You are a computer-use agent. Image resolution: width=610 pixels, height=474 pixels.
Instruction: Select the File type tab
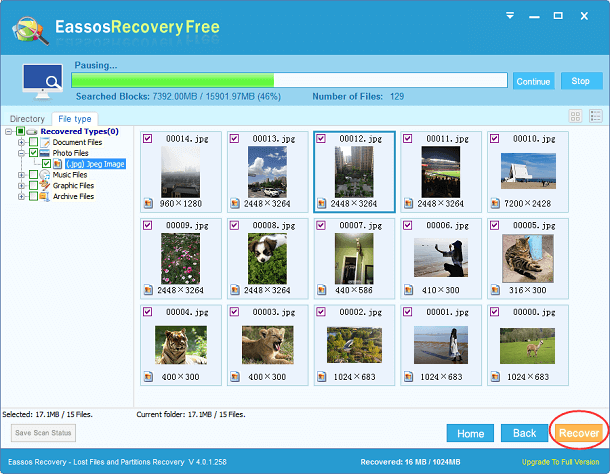point(75,119)
